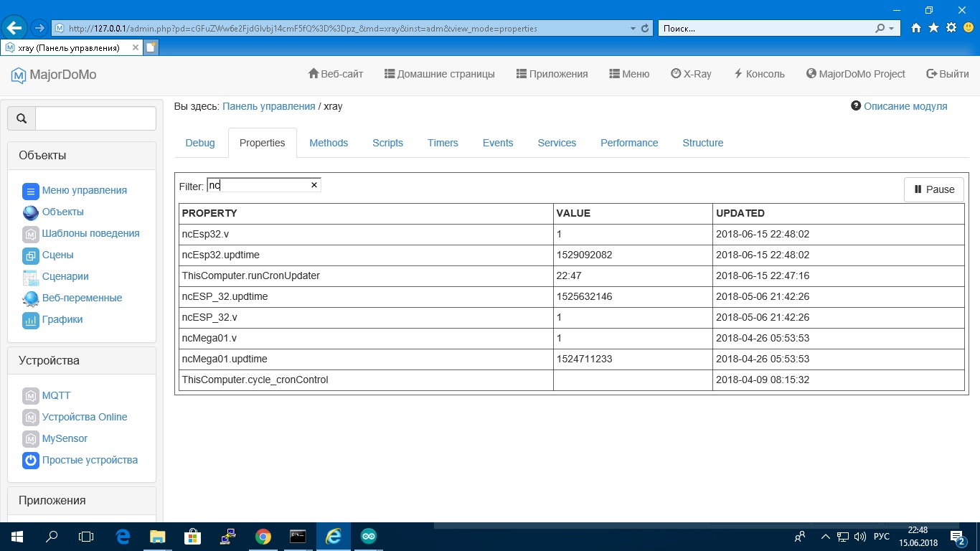Clear the filter field with X
Screen dimensions: 980x551
[x=314, y=185]
